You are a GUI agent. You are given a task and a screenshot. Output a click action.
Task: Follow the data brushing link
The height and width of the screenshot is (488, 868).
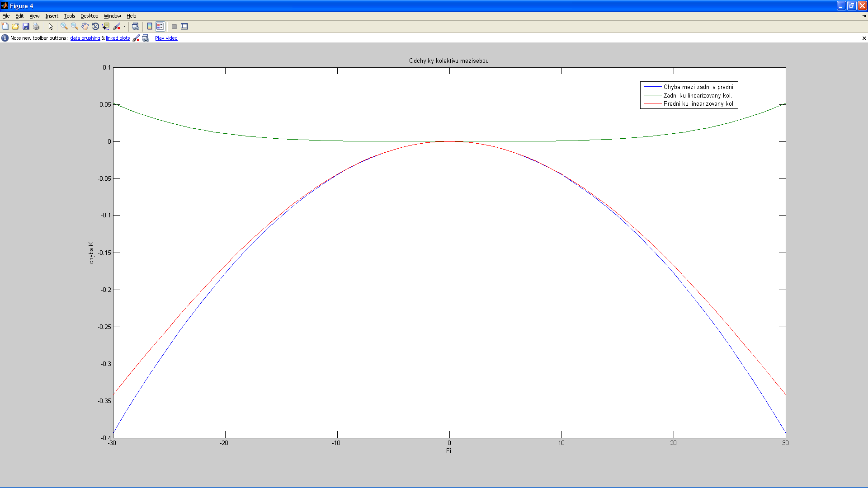(x=85, y=38)
